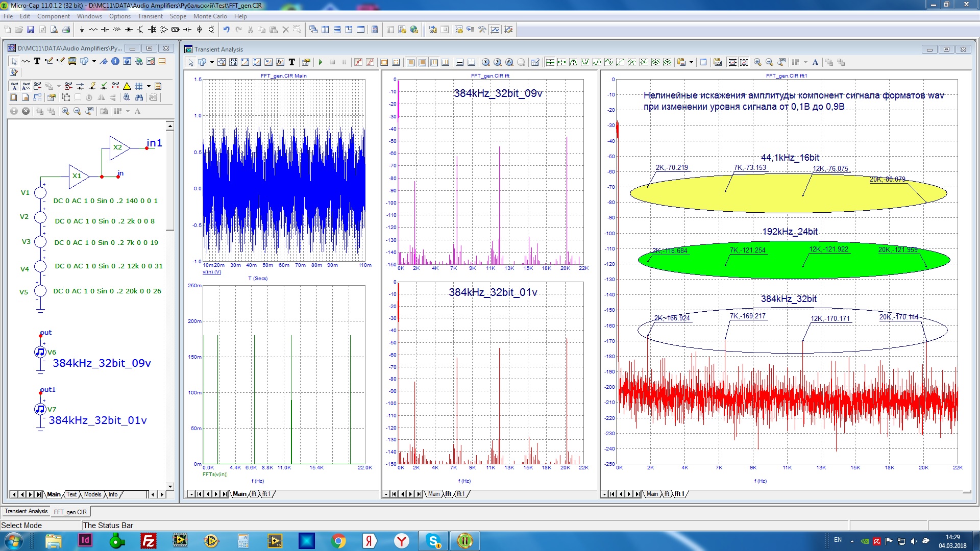The width and height of the screenshot is (980, 551).
Task: Click the New file icon in main toolbar
Action: (8, 30)
